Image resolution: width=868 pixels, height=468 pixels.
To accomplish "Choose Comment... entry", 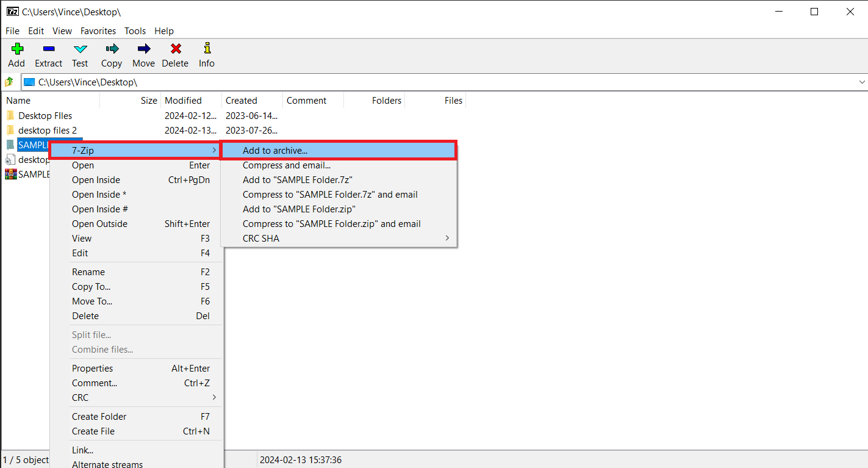I will pos(137,383).
